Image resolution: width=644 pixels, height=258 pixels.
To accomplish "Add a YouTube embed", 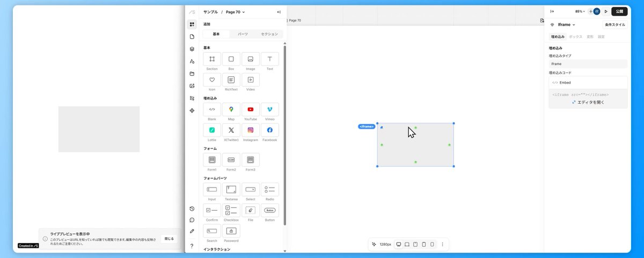I will tap(251, 109).
